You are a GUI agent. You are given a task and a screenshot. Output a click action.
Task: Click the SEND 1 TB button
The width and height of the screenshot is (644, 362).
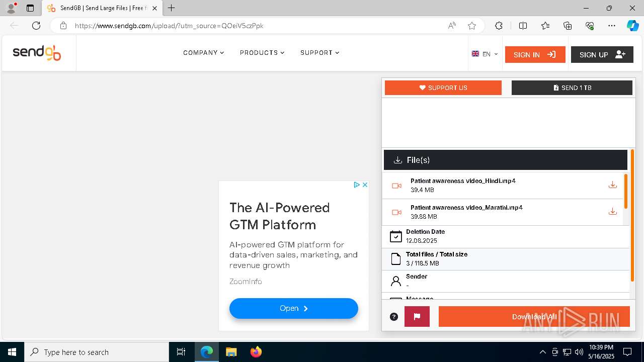[x=572, y=87]
